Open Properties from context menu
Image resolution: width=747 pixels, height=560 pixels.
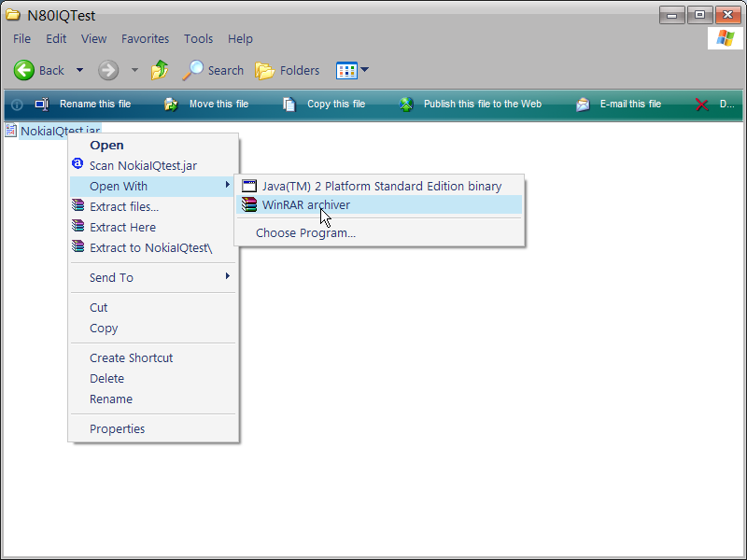click(118, 429)
